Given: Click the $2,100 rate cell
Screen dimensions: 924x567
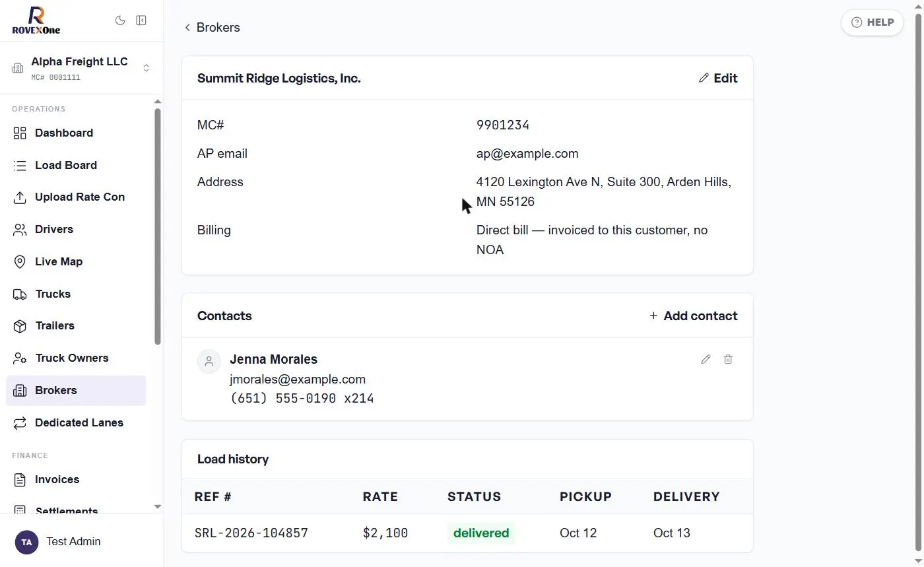Looking at the screenshot, I should pos(385,533).
